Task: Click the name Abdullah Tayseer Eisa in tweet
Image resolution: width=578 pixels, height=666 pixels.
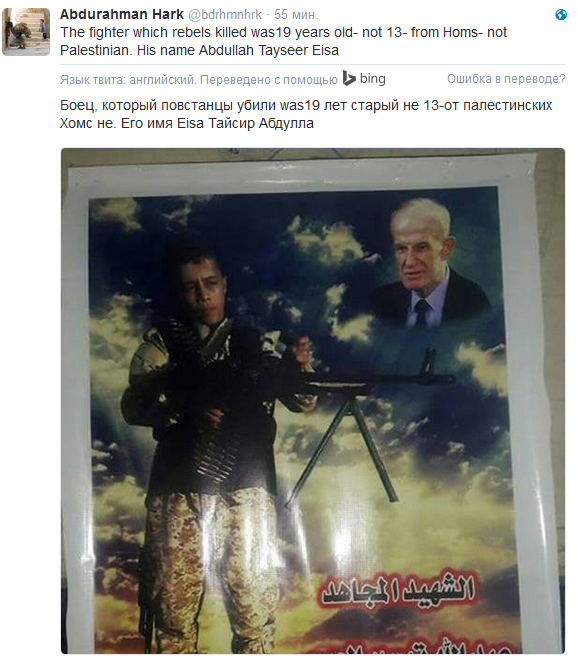Action: 268,51
